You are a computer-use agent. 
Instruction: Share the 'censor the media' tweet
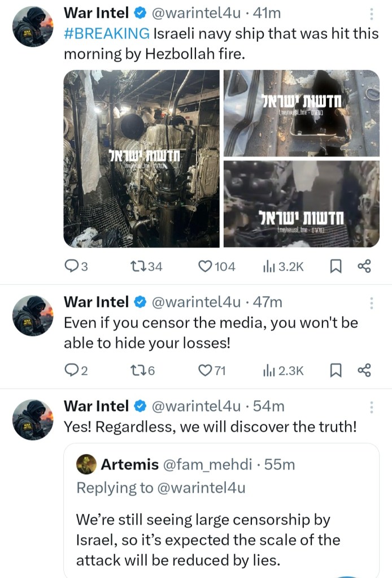pos(364,370)
